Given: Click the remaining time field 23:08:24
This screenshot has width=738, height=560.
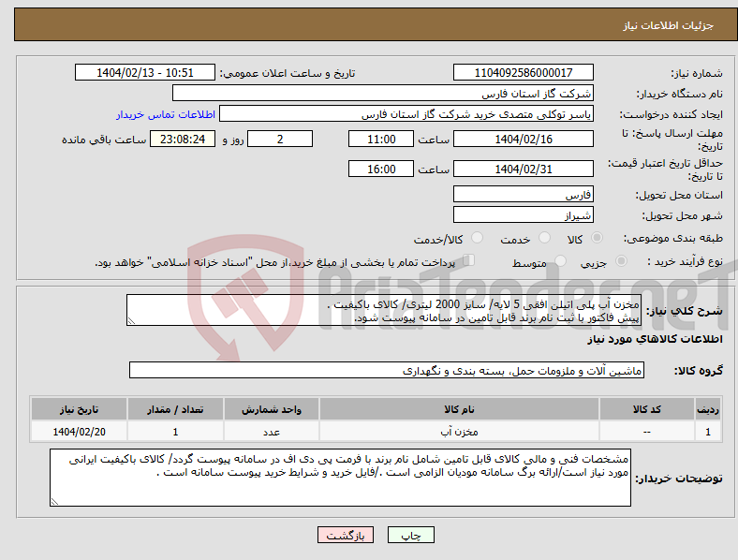Looking at the screenshot, I should tap(183, 139).
